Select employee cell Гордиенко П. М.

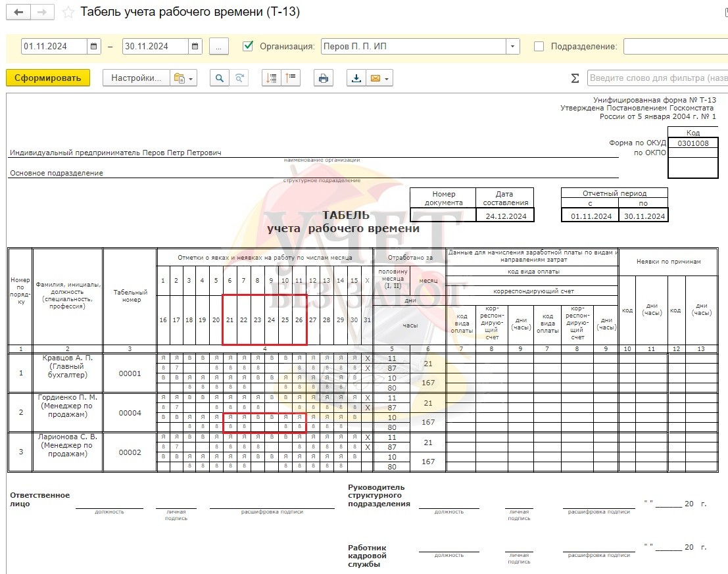[x=67, y=412]
